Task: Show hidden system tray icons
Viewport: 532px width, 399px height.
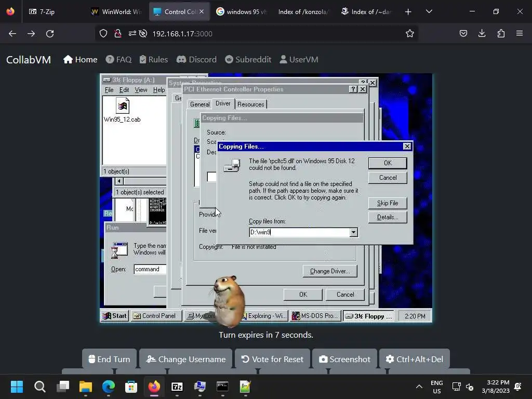Action: pos(419,387)
